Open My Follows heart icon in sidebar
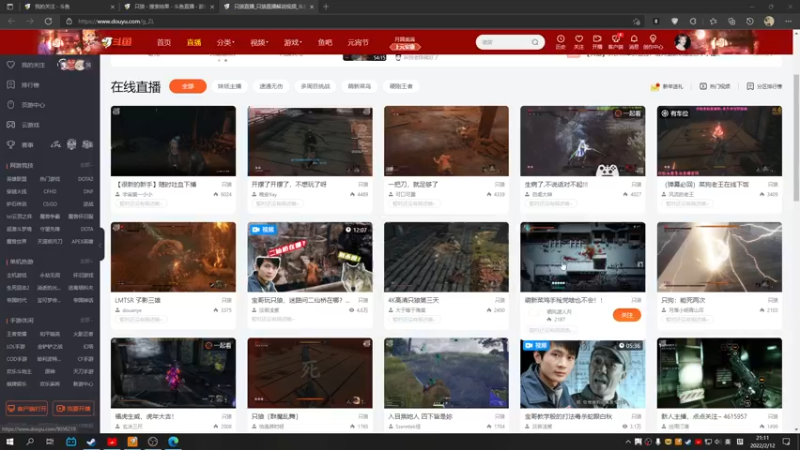 click(11, 65)
